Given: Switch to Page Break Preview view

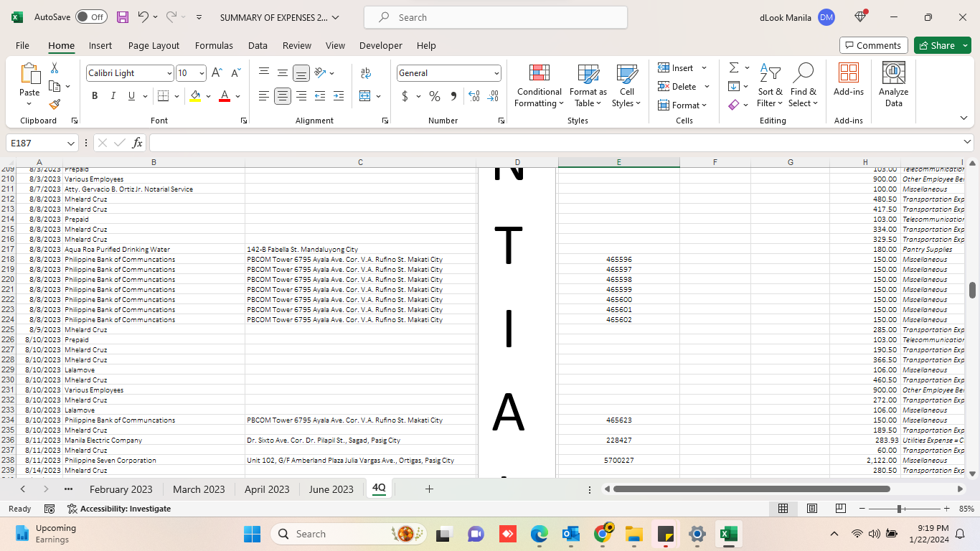Looking at the screenshot, I should pos(841,509).
